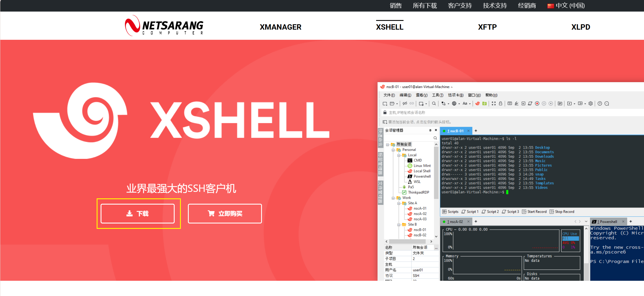Viewport: 644px width, 296px height.
Task: Open dropdown arrow next to open-session folder icon
Action: [397, 104]
